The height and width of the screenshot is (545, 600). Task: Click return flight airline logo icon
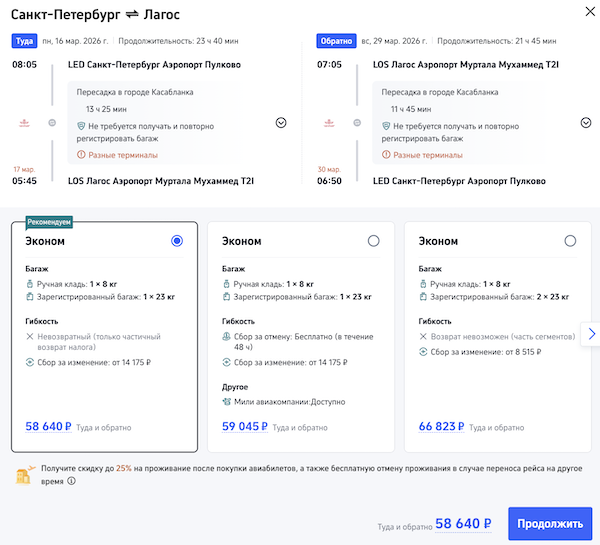point(330,123)
